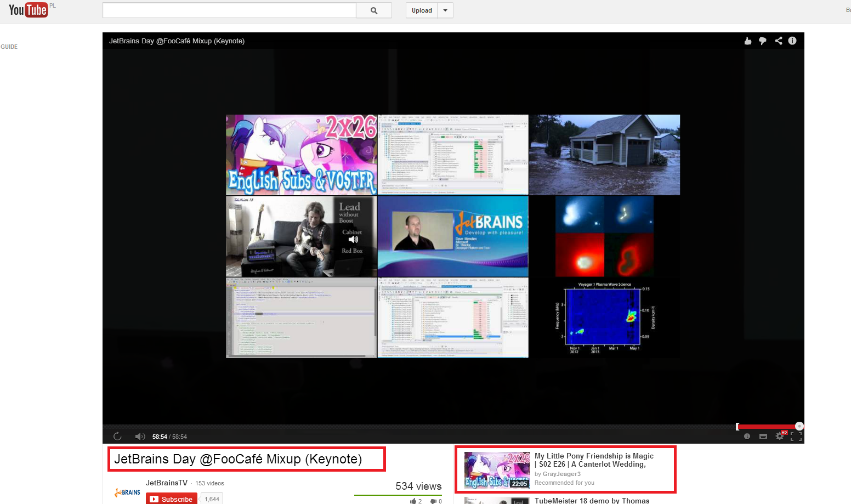Select the top-middle IDE screenshot end-screen thumbnail
Image resolution: width=851 pixels, height=504 pixels.
point(453,155)
